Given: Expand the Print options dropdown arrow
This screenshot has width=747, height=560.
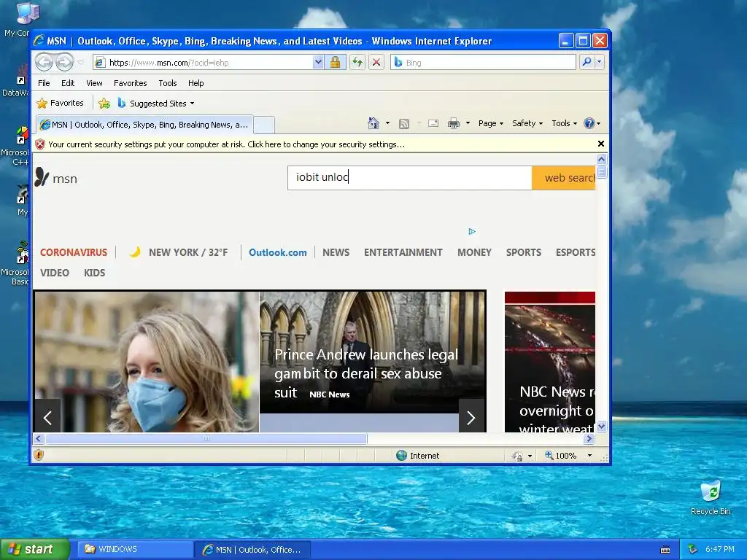Looking at the screenshot, I should (468, 123).
